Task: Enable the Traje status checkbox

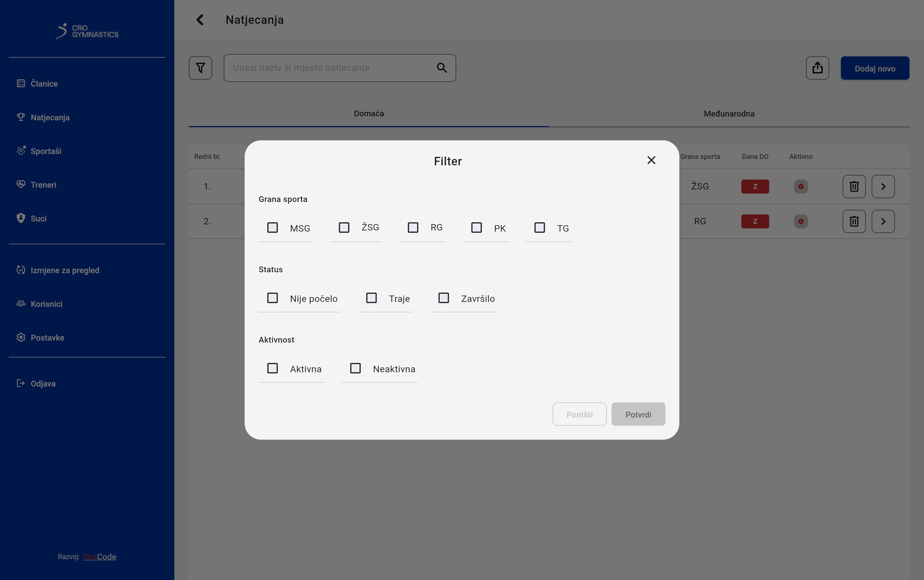Action: tap(371, 298)
